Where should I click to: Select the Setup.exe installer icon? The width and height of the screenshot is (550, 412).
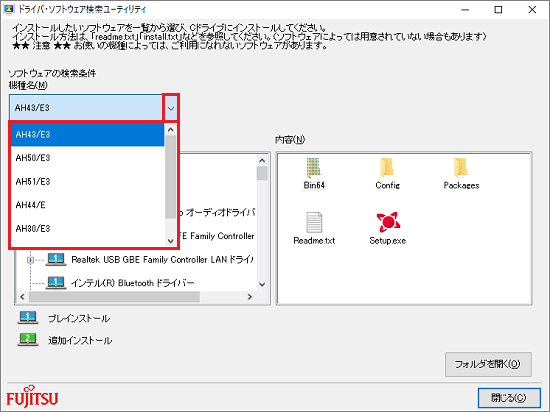tap(388, 222)
